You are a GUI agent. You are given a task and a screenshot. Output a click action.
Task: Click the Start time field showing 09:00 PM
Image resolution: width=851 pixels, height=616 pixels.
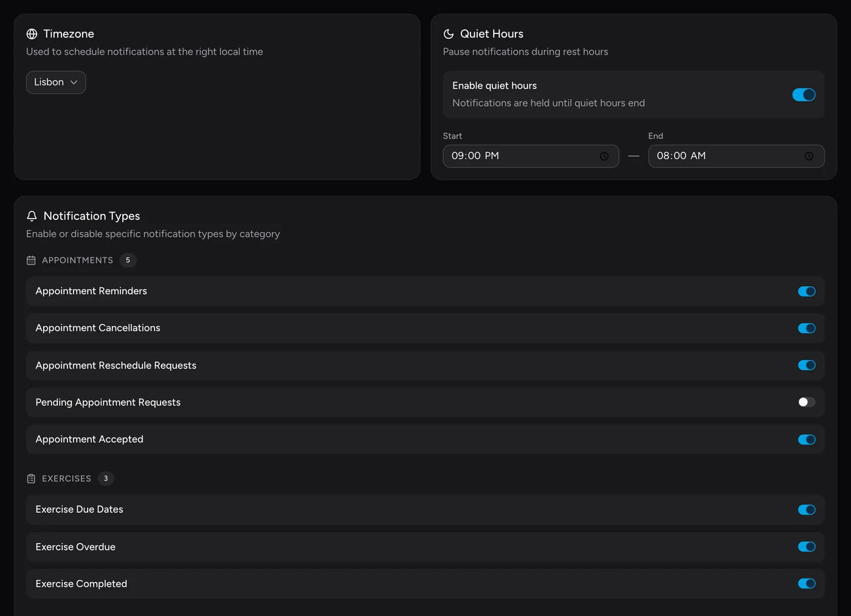531,156
